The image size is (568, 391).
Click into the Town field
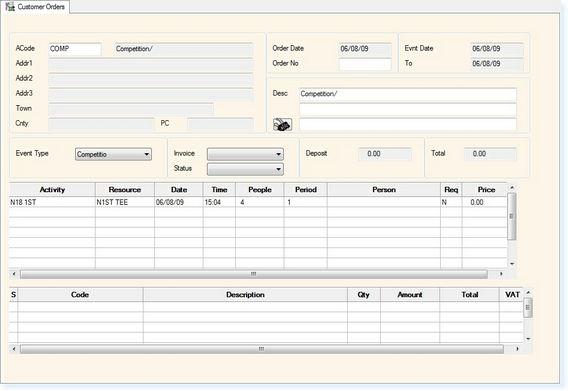(x=131, y=109)
